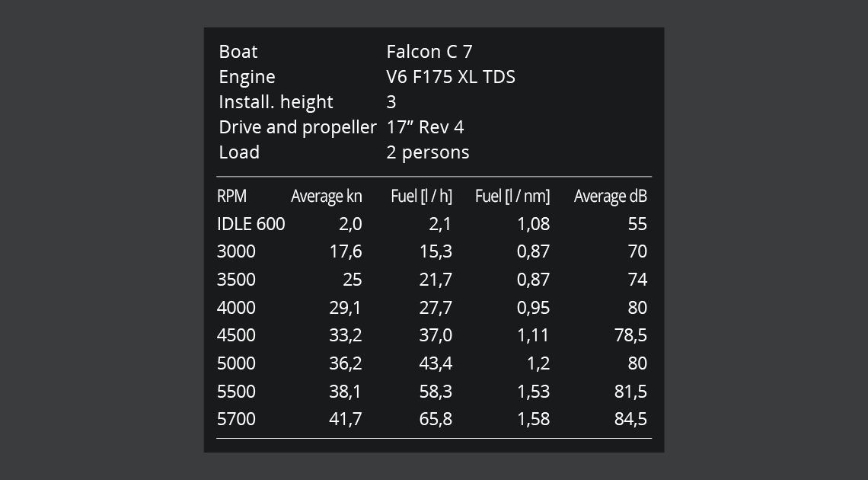Click the Fuel [l / nm] column header
Viewport: 868px width, 480px height.
click(x=512, y=197)
